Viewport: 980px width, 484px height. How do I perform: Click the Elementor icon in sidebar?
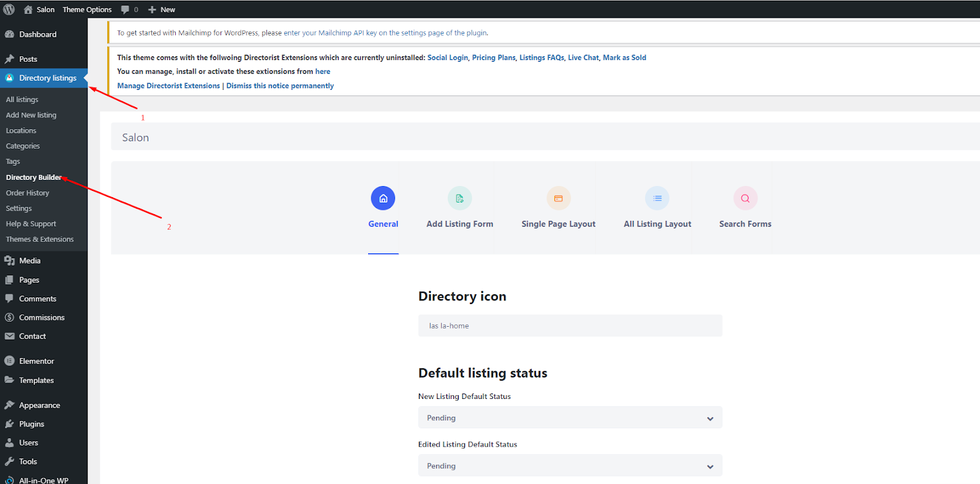click(x=9, y=361)
